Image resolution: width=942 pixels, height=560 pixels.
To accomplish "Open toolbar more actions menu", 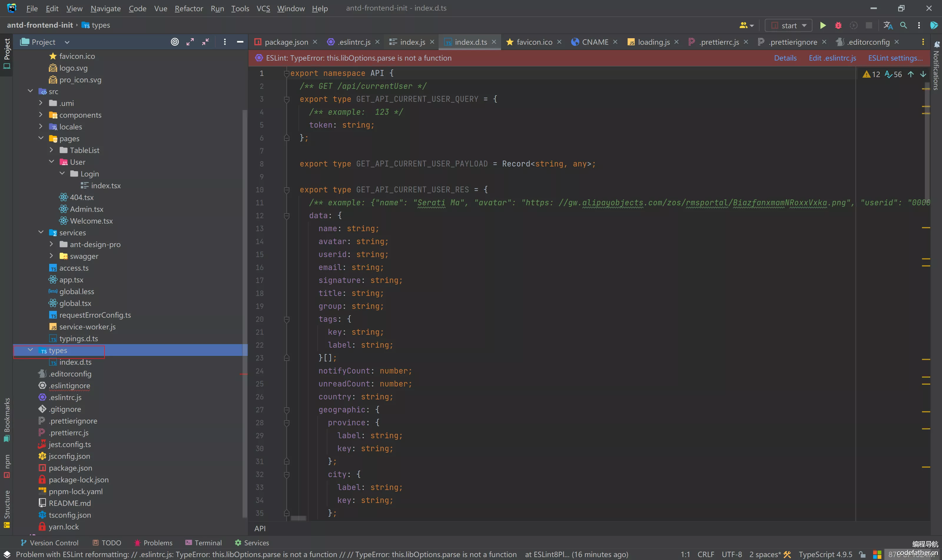I will tap(919, 25).
